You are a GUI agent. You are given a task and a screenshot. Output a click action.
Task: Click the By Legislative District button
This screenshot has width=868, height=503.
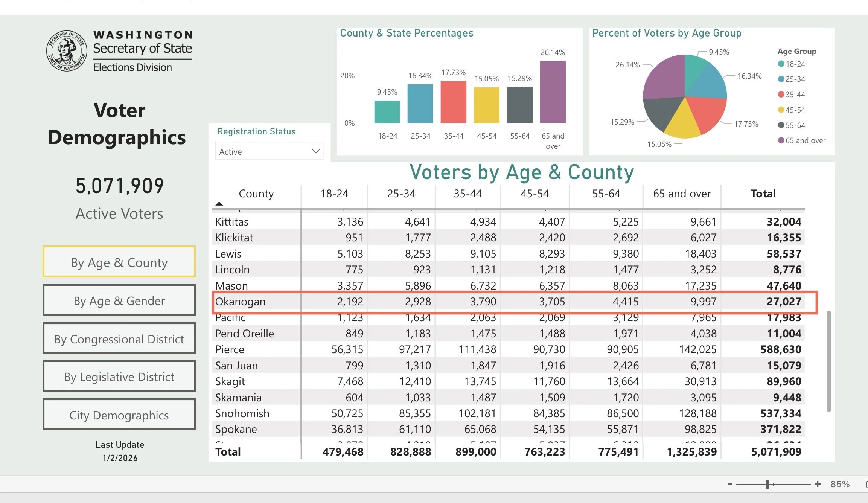119,376
